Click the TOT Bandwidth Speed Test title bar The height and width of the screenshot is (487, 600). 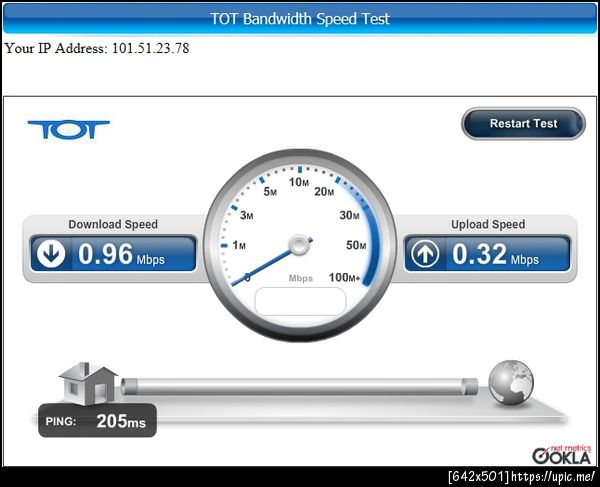300,18
